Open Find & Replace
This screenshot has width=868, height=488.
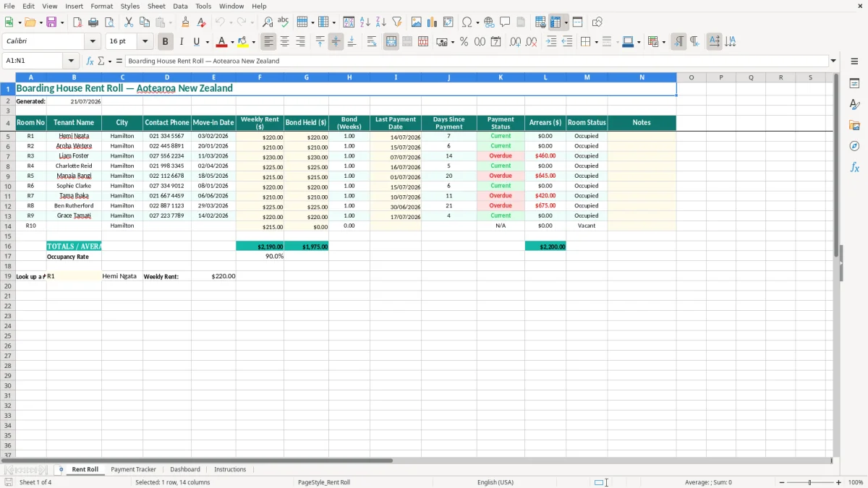tap(268, 22)
